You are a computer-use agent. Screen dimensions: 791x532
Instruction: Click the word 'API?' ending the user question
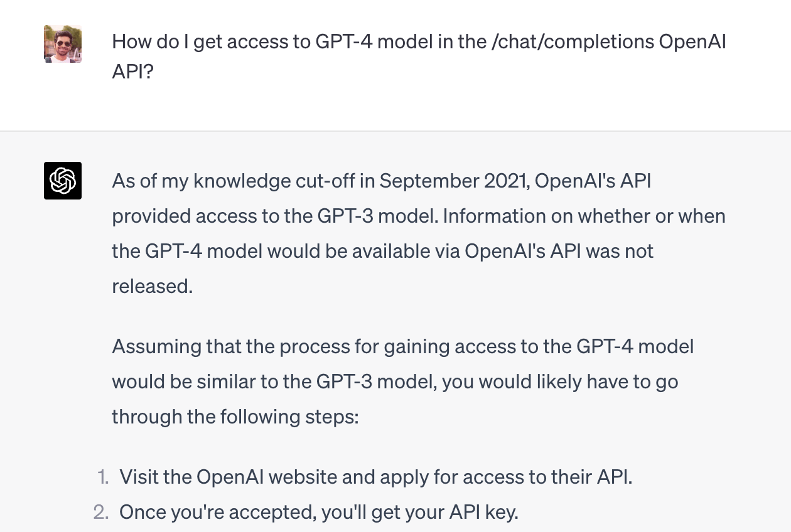pos(132,72)
